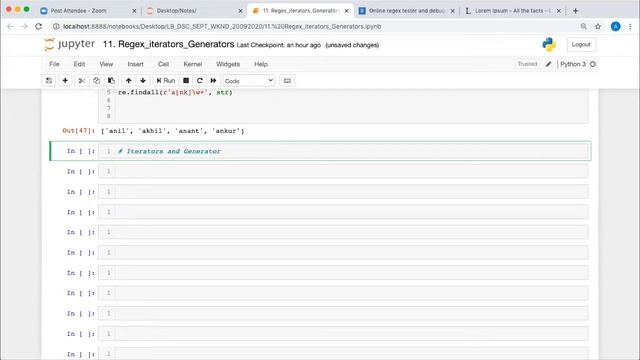Screen dimensions: 640x360
Task: Go forward in browser history
Action: [24, 27]
